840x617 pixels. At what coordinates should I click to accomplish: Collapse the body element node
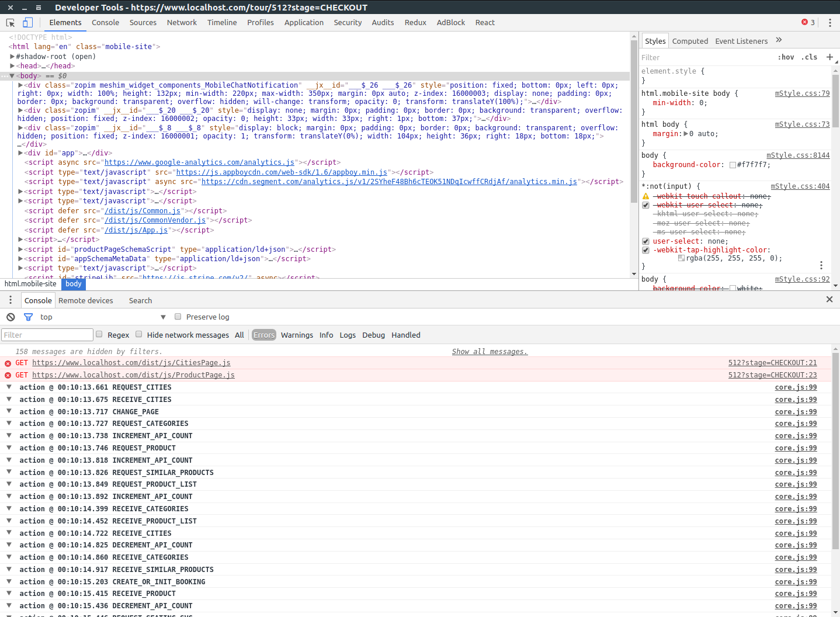(12, 76)
